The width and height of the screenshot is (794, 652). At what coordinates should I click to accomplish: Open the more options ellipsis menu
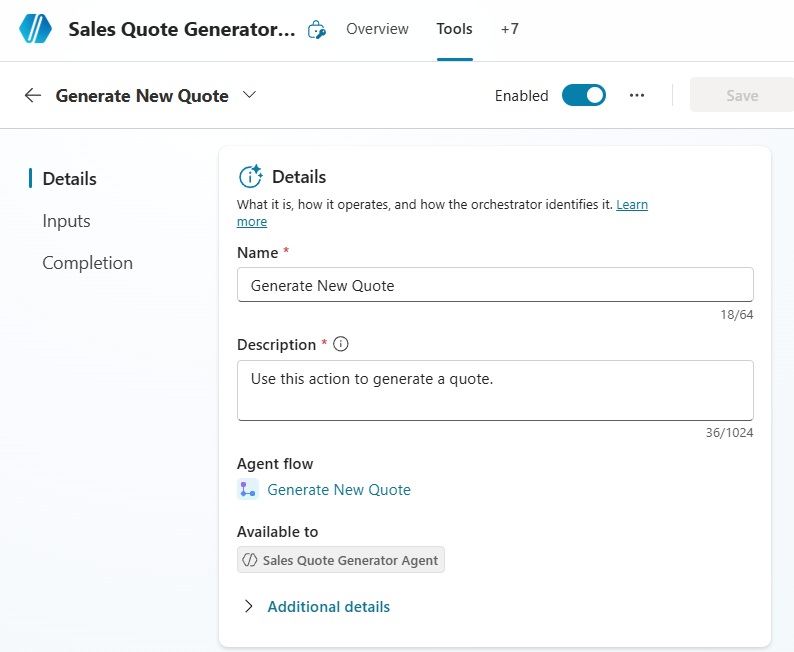(x=637, y=96)
